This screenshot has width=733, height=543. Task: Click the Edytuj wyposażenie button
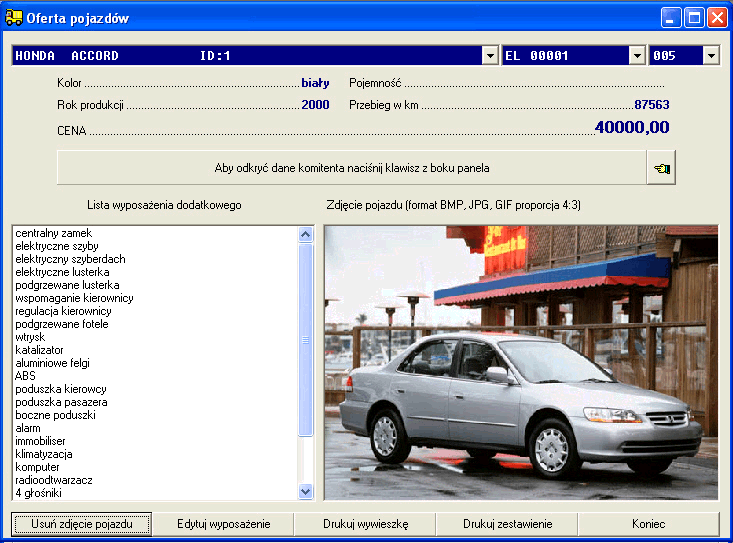point(223,524)
